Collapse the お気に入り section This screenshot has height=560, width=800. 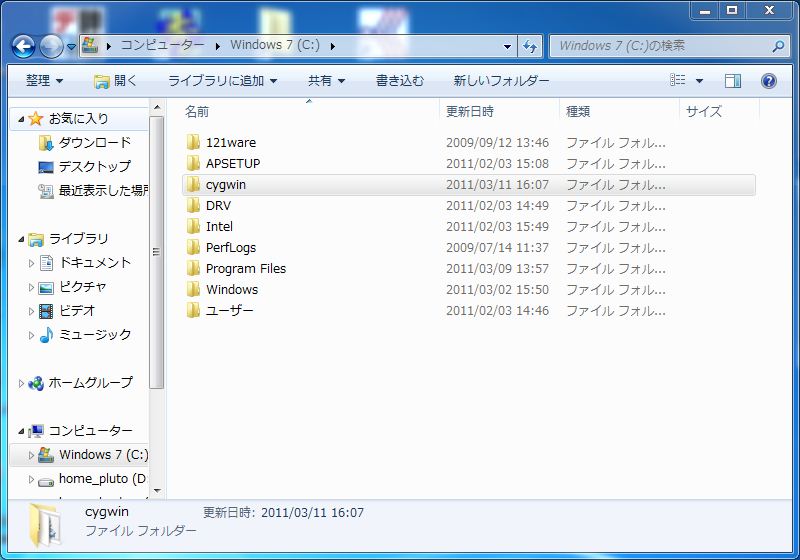[23, 119]
